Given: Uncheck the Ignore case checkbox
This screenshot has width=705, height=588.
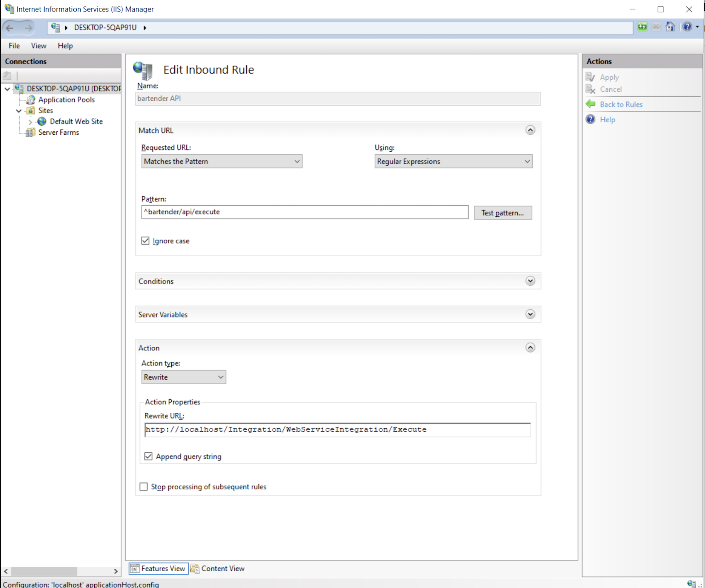Looking at the screenshot, I should click(145, 241).
